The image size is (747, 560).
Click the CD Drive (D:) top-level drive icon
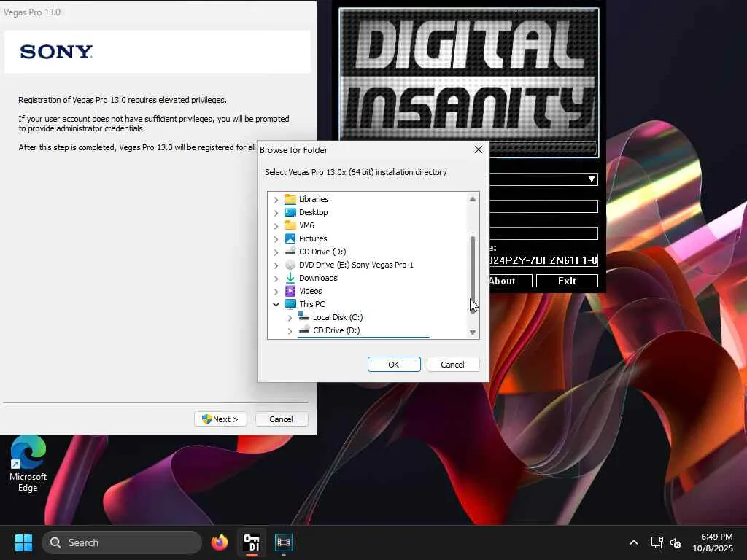(290, 251)
